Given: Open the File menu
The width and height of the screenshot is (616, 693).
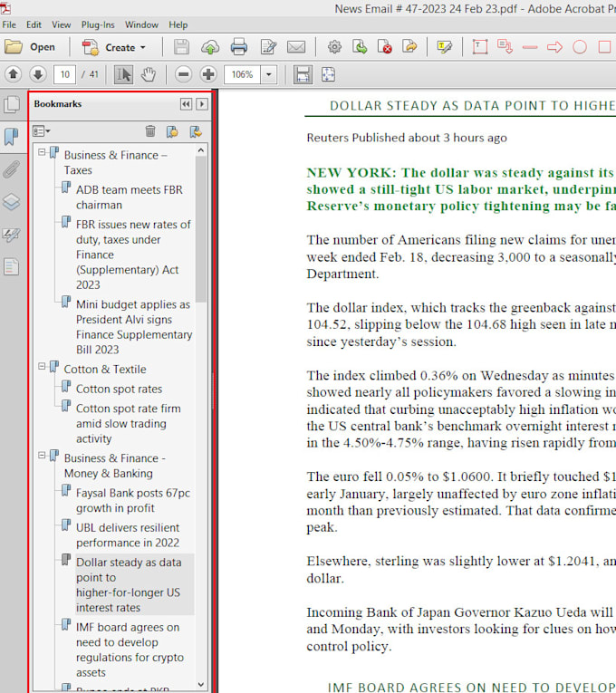Looking at the screenshot, I should 9,24.
